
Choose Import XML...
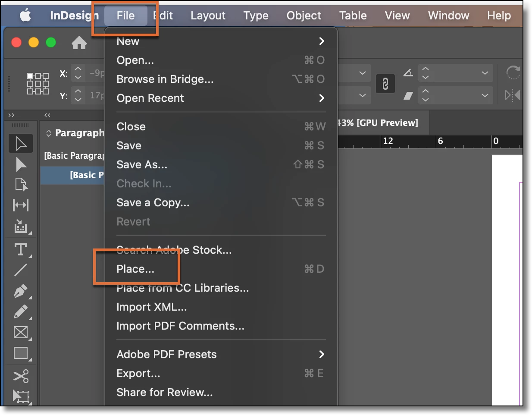click(221, 307)
